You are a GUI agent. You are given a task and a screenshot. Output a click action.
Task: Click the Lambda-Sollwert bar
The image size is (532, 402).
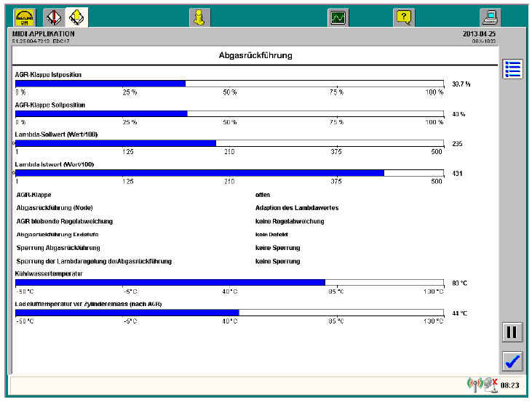(x=229, y=143)
